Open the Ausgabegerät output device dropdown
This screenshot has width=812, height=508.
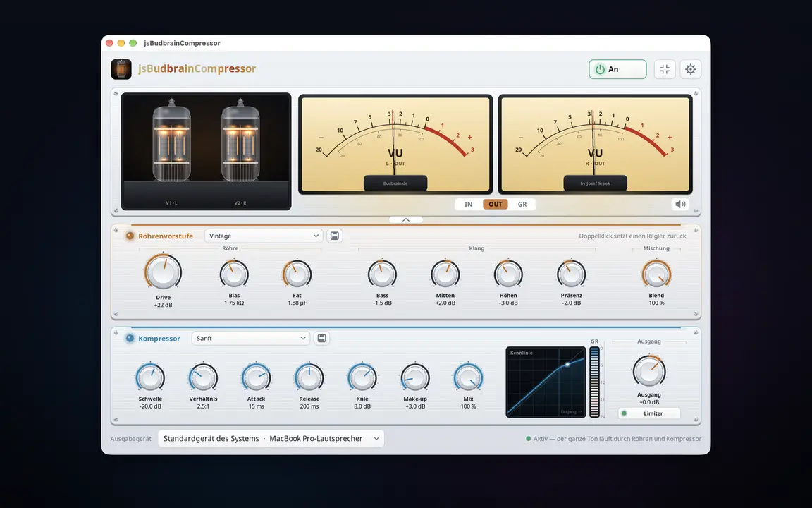tap(271, 439)
